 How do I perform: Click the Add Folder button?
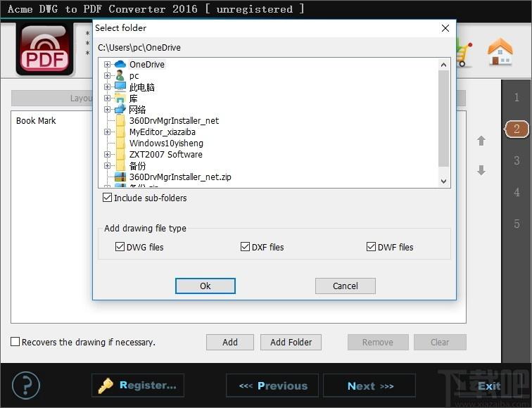[x=291, y=342]
